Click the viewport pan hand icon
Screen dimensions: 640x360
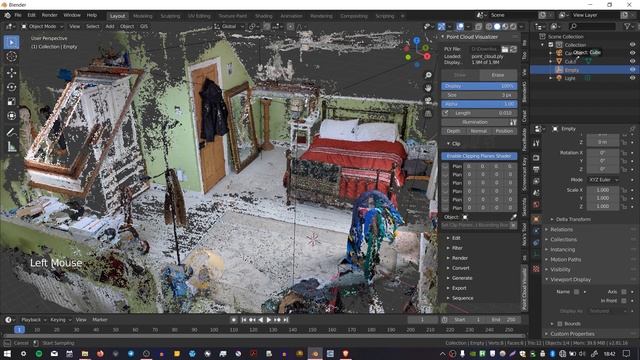[428, 88]
